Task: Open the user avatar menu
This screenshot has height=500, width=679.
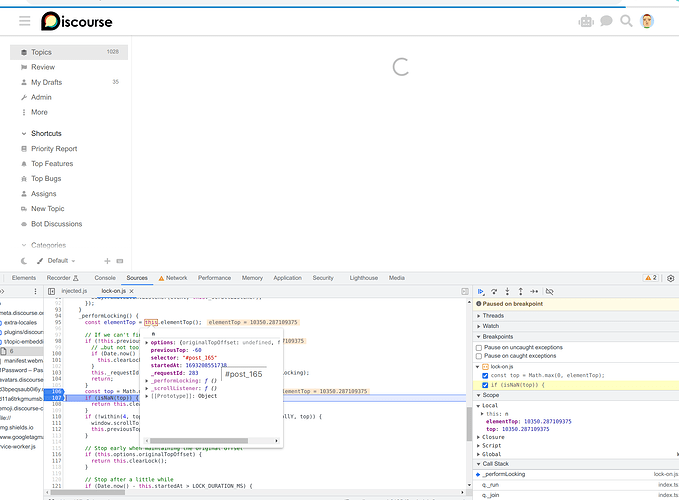Action: click(647, 21)
